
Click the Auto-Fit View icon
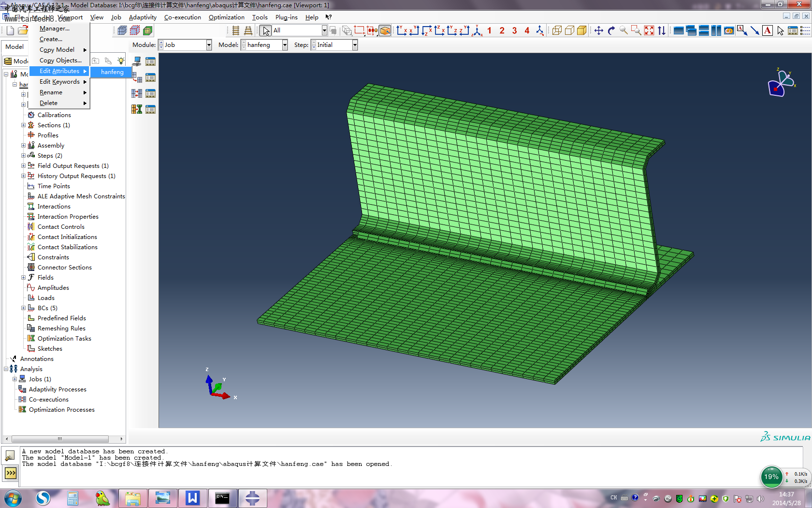tap(649, 30)
